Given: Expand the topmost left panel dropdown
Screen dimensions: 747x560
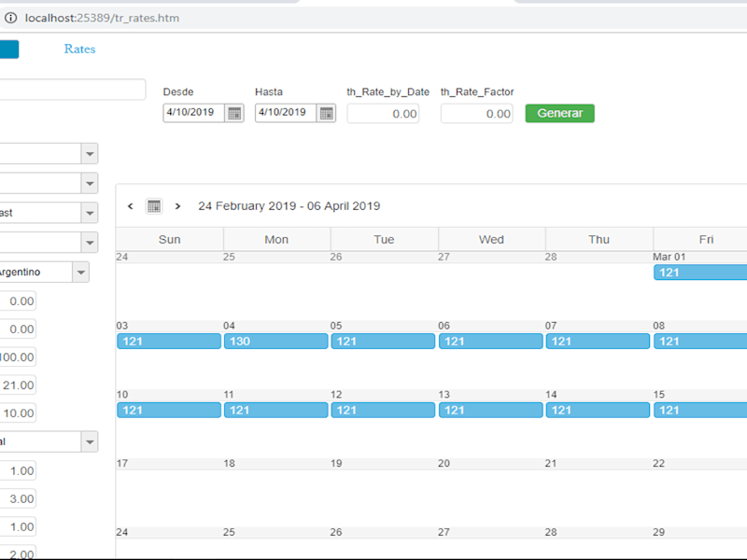Looking at the screenshot, I should click(90, 154).
